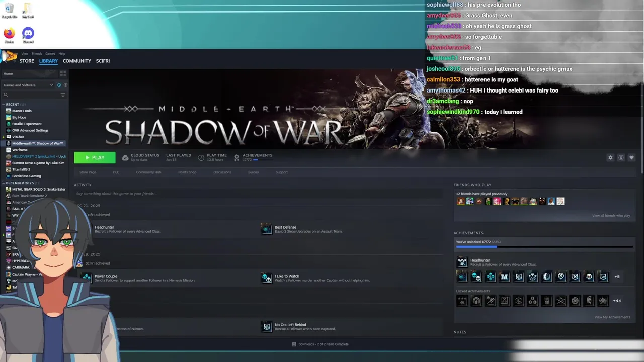Viewport: 644px width, 362px height.
Task: Select Big Hops in the library
Action: [19, 117]
